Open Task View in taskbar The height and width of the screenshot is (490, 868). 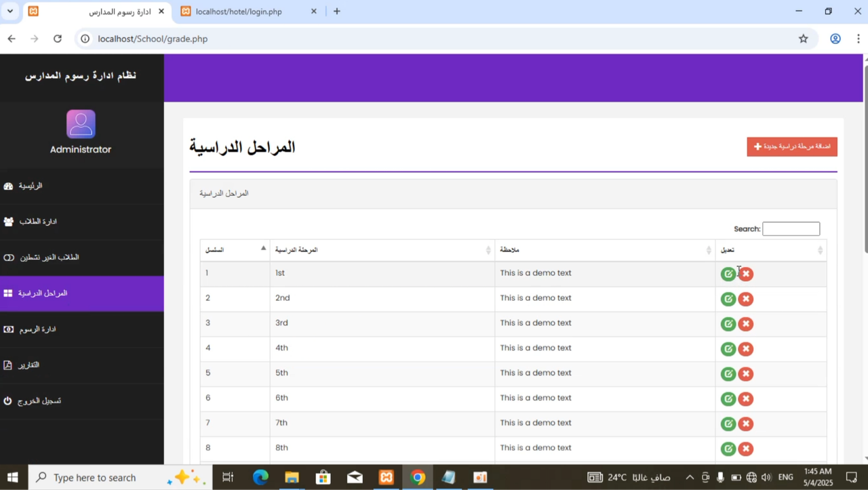tap(228, 477)
